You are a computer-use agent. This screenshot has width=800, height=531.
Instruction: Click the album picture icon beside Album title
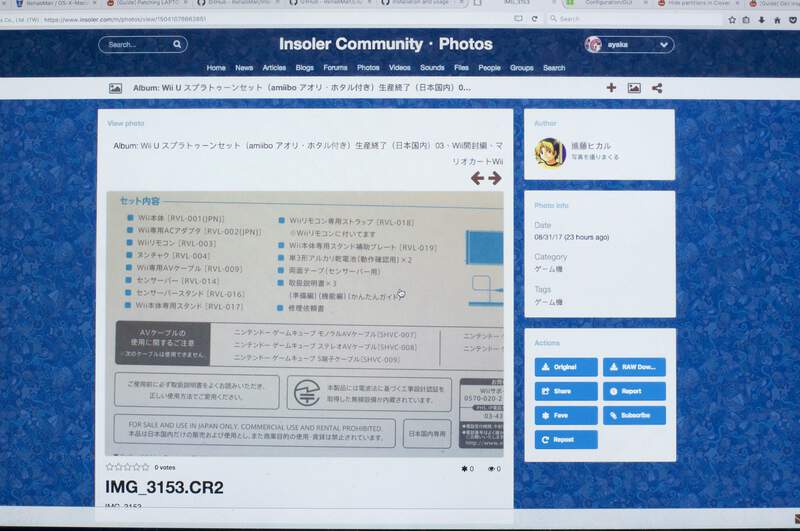pyautogui.click(x=115, y=88)
